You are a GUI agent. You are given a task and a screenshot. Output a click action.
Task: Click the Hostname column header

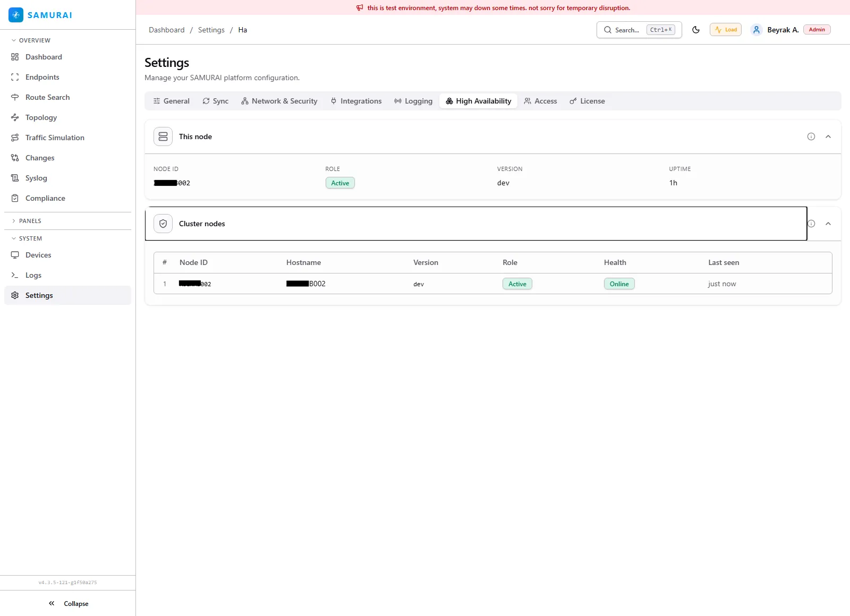[304, 262]
